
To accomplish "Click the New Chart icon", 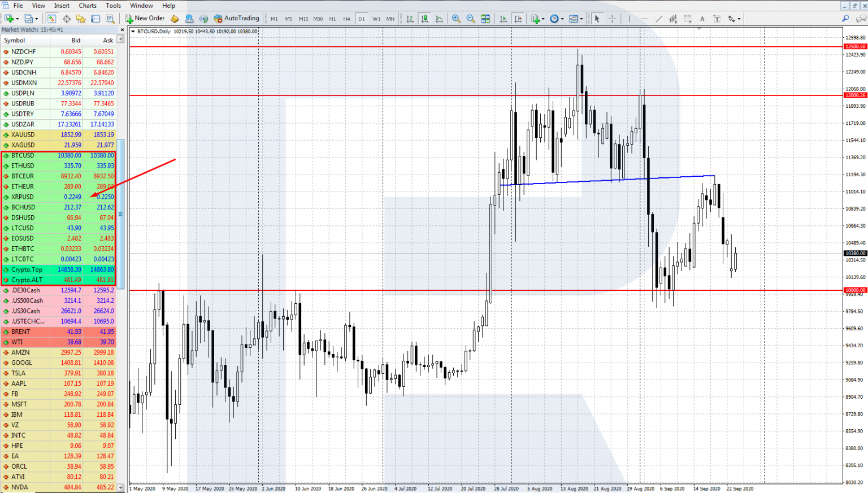I will [x=9, y=19].
